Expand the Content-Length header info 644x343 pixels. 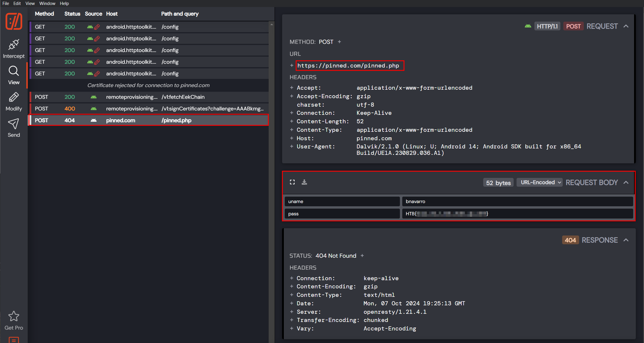coord(291,121)
